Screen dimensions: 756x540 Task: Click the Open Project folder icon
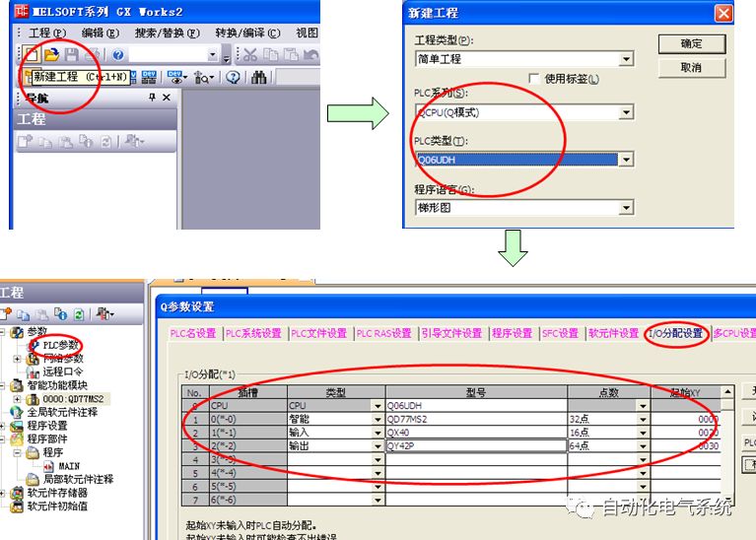pyautogui.click(x=52, y=55)
